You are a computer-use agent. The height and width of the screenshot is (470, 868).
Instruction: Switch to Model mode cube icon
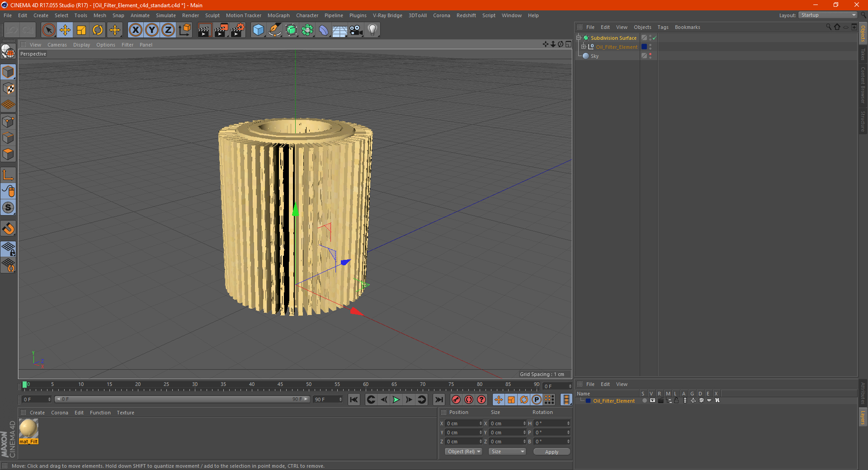(8, 72)
